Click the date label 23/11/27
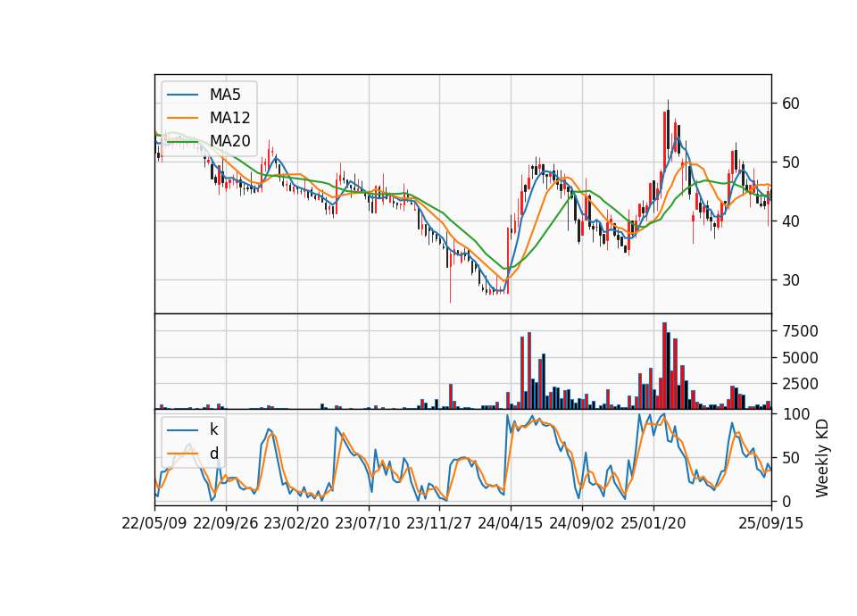 pyautogui.click(x=439, y=523)
